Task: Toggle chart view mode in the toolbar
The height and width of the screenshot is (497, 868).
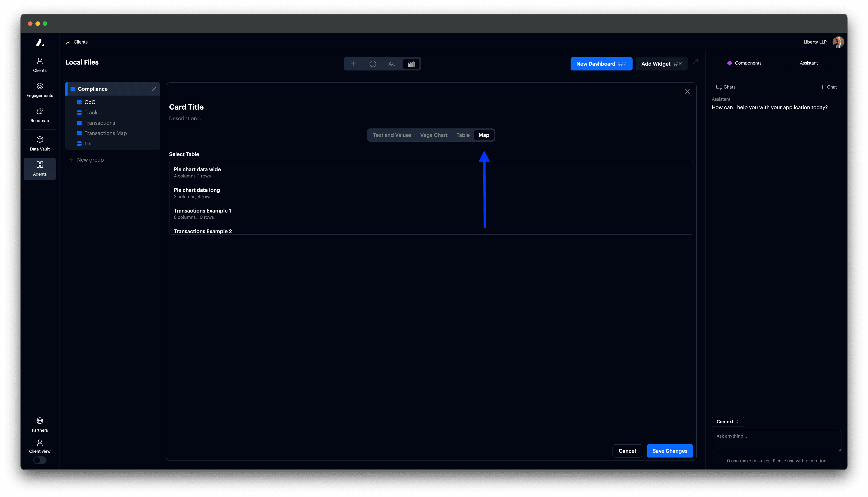Action: pyautogui.click(x=411, y=64)
